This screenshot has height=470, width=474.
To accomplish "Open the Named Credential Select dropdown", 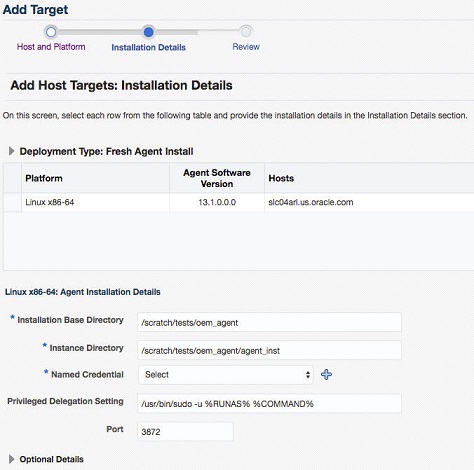I will [226, 375].
